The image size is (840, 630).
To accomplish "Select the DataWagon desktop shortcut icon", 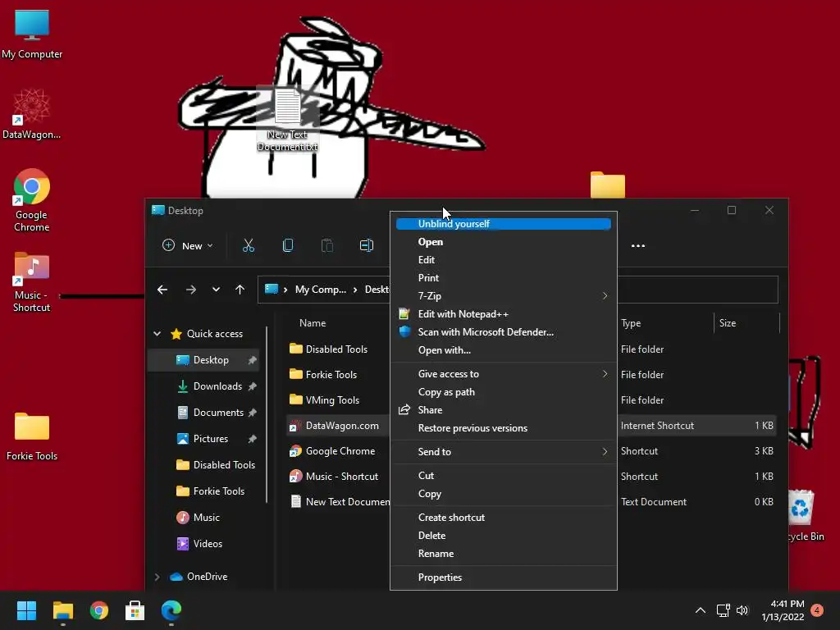I will pyautogui.click(x=32, y=114).
